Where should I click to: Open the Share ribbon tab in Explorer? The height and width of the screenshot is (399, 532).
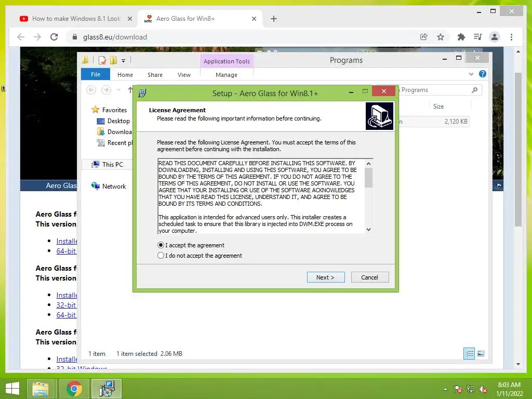tap(155, 75)
